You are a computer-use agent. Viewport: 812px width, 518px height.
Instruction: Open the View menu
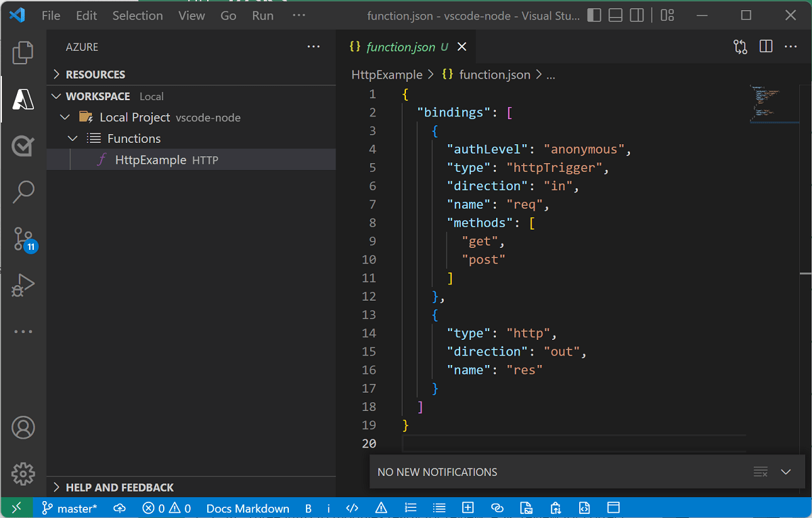[191, 15]
